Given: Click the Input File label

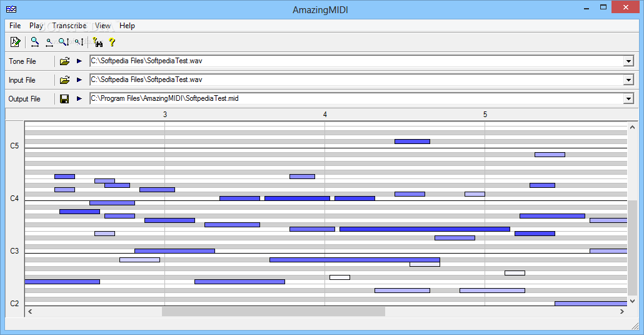Looking at the screenshot, I should pyautogui.click(x=22, y=80).
